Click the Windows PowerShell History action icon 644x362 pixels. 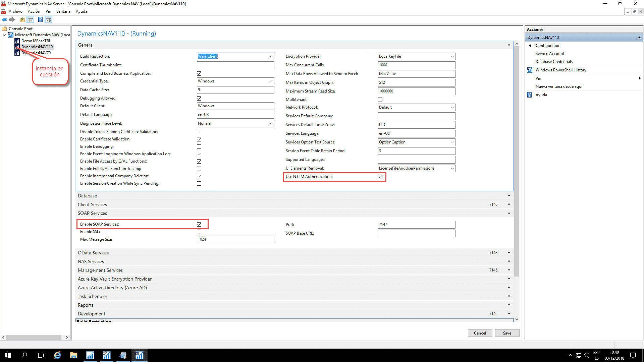[529, 70]
